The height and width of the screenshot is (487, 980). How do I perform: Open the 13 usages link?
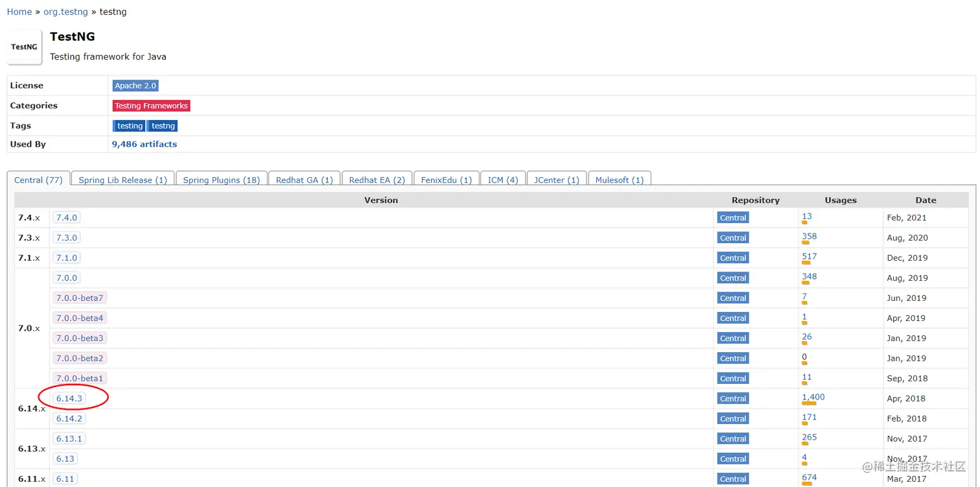click(x=807, y=217)
